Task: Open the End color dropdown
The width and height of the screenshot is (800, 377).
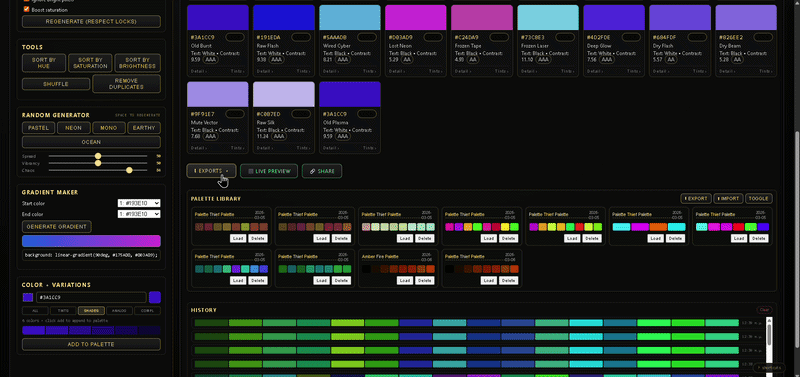Action: point(139,214)
